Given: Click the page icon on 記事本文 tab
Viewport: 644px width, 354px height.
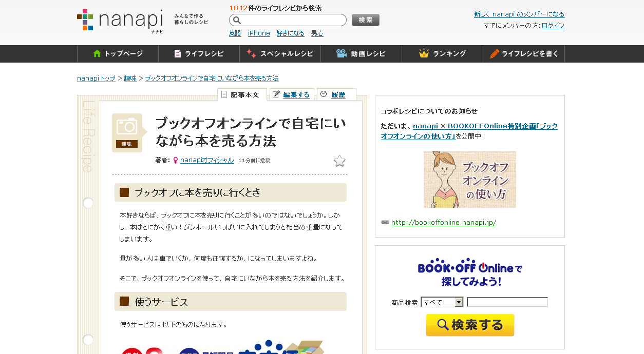Looking at the screenshot, I should click(x=224, y=94).
